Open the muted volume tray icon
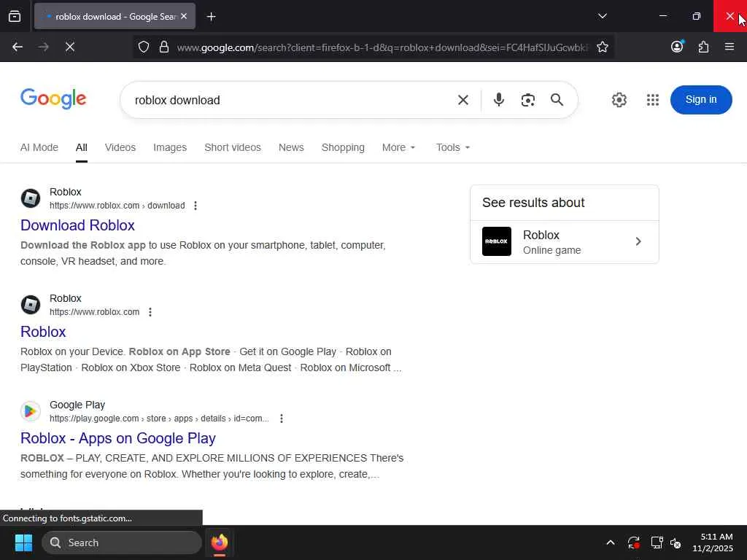 pyautogui.click(x=675, y=542)
